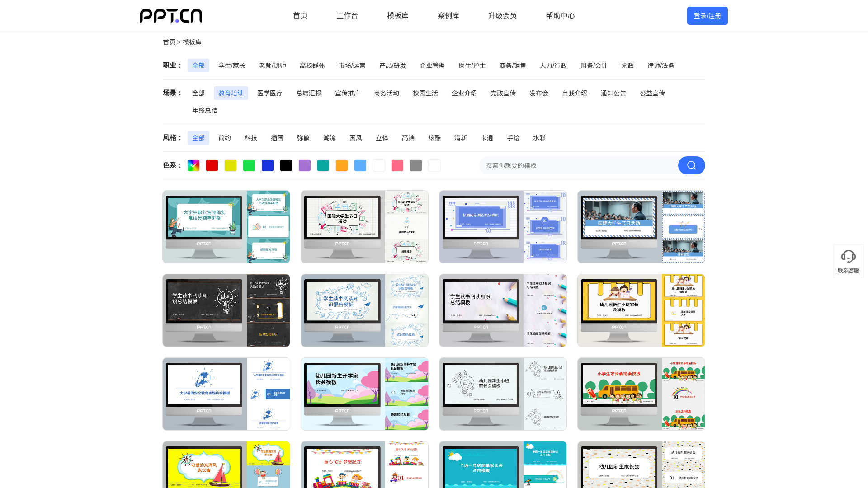868x488 pixels.
Task: Filter by pink color swatch
Action: pyautogui.click(x=397, y=165)
